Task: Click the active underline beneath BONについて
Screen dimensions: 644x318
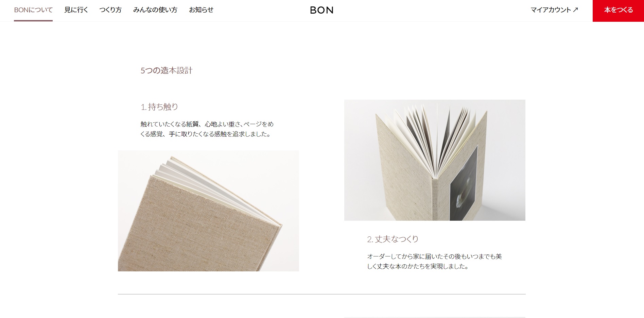Action: coord(33,21)
